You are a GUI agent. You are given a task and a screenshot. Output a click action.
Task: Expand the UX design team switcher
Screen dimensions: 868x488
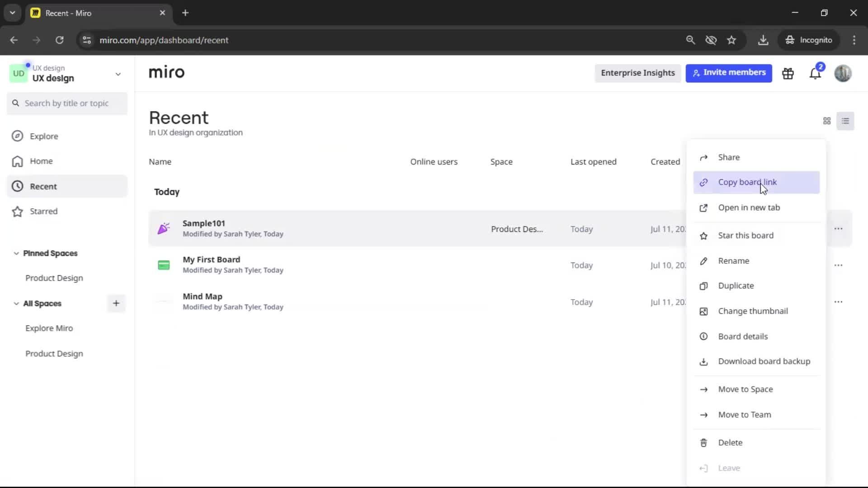[118, 74]
